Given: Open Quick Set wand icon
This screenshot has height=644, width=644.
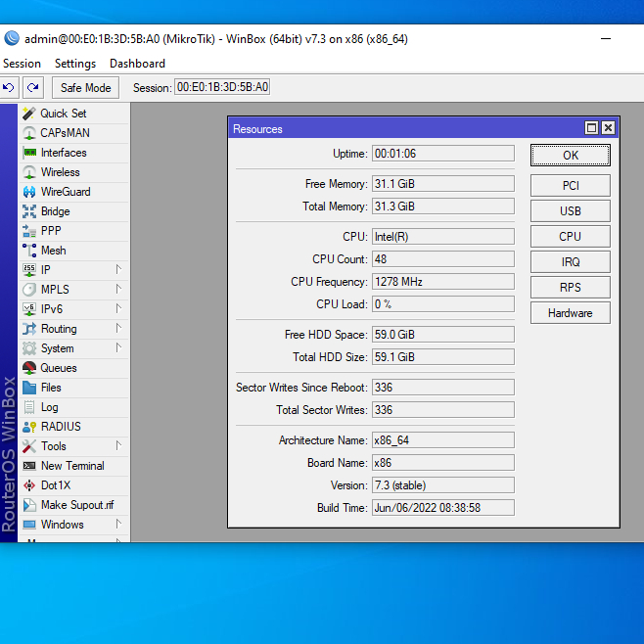Looking at the screenshot, I should coord(29,114).
